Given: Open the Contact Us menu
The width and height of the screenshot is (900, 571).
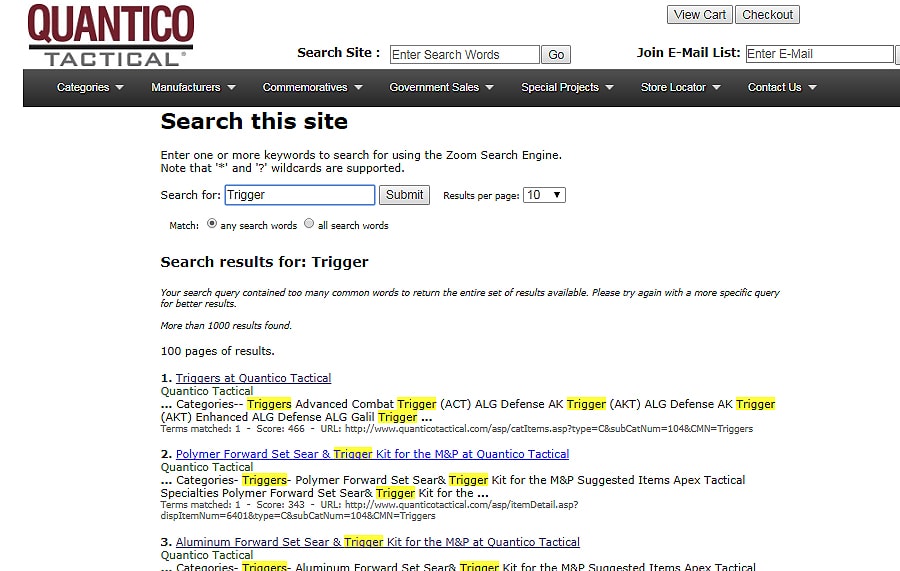Looking at the screenshot, I should [x=782, y=87].
